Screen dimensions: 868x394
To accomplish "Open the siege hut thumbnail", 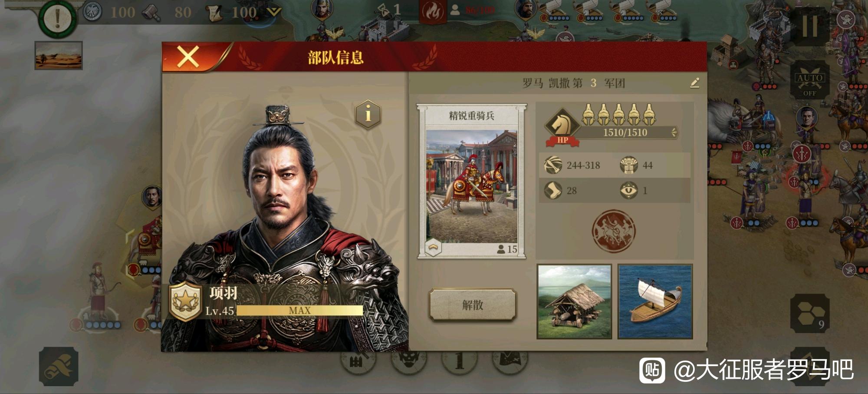I will point(574,301).
